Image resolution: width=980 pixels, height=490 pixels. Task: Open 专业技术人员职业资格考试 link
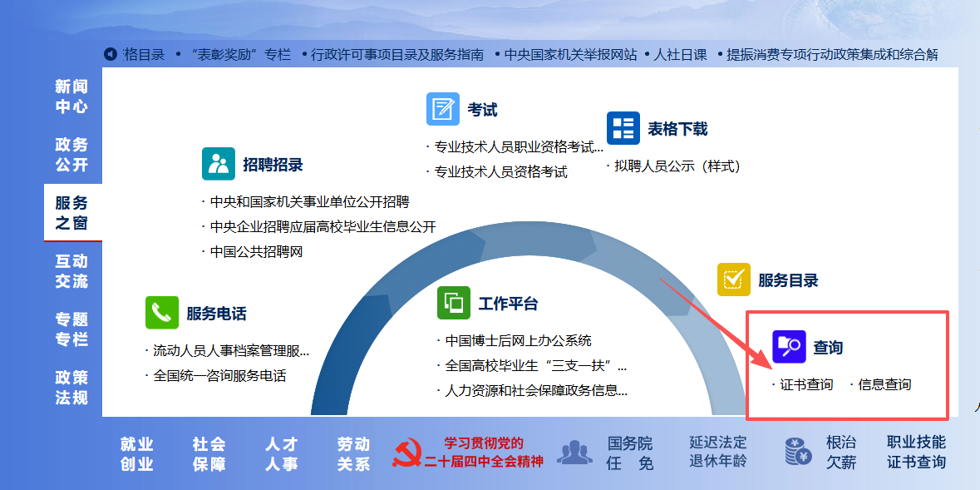(519, 147)
